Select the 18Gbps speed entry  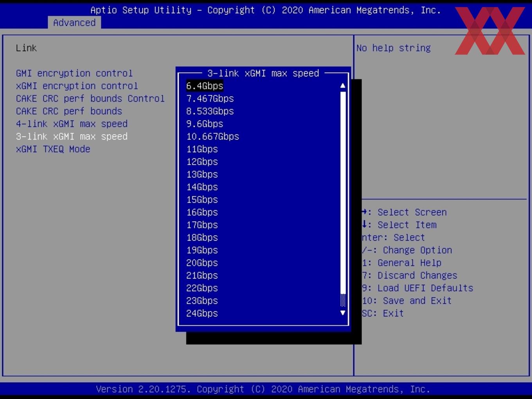202,237
